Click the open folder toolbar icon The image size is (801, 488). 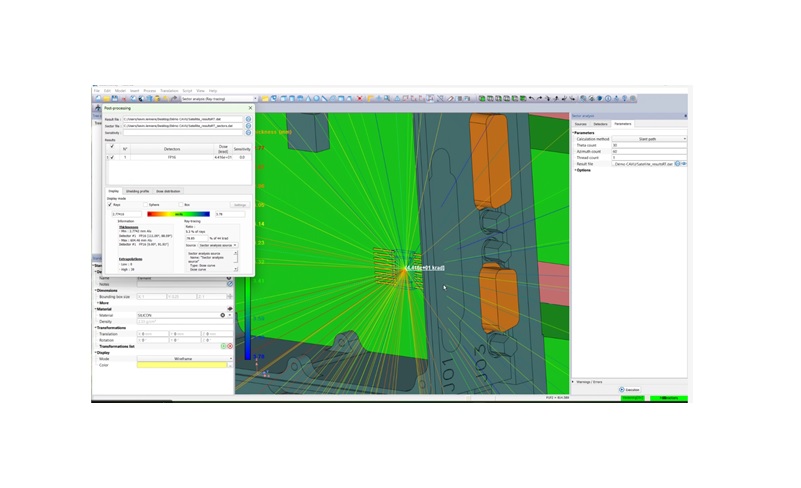tap(106, 99)
